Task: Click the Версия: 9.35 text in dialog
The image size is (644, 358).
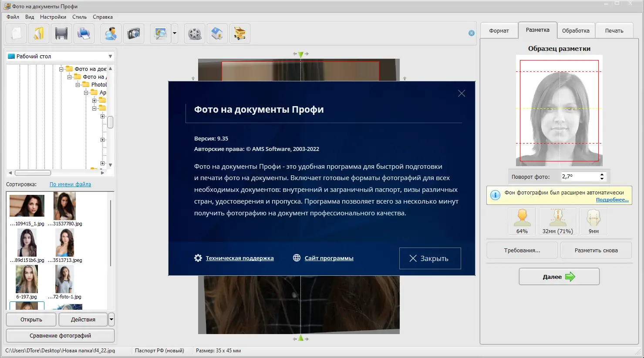Action: click(x=211, y=138)
